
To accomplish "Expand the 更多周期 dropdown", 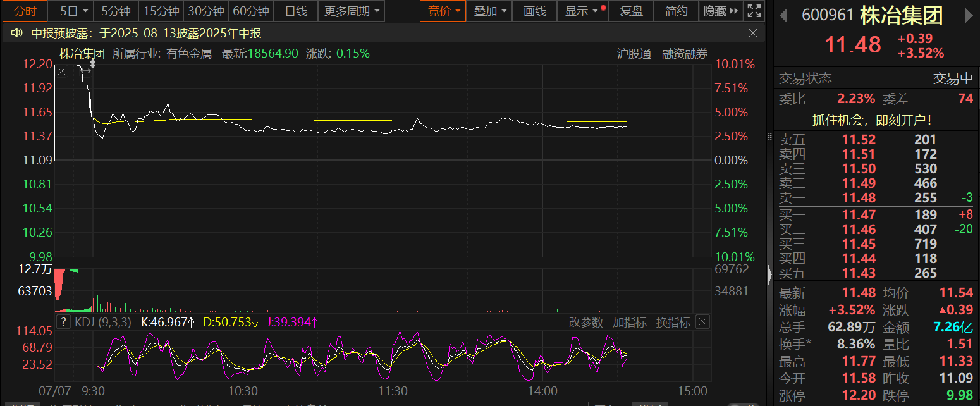I will click(x=353, y=11).
